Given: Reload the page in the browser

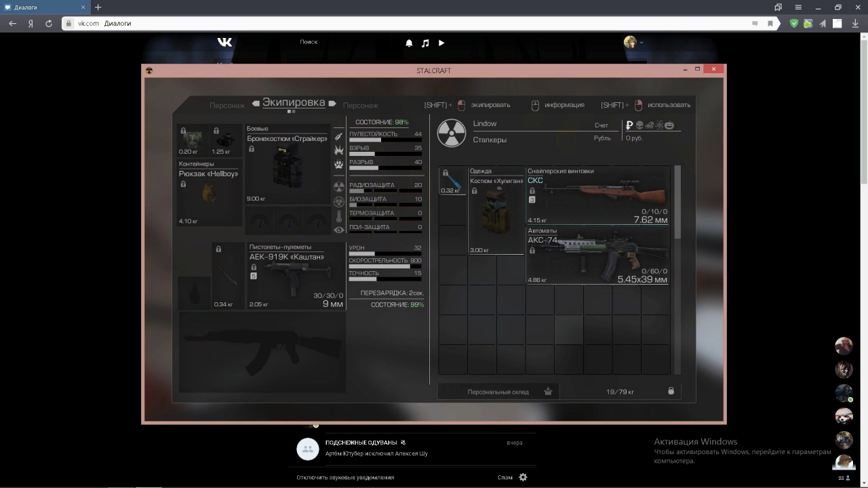Looking at the screenshot, I should point(49,23).
